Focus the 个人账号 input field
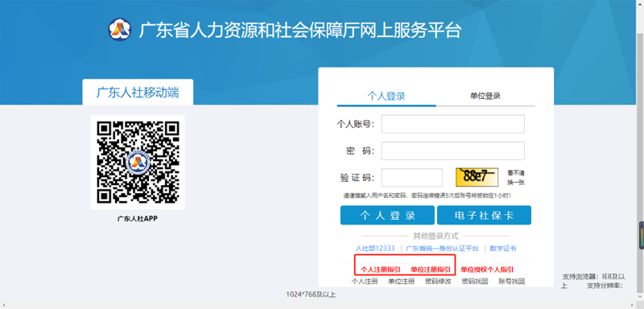 tap(452, 124)
